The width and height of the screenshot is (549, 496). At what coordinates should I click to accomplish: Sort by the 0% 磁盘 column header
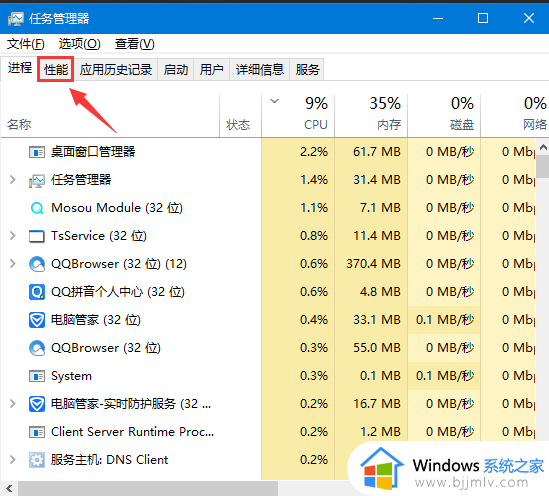[444, 116]
